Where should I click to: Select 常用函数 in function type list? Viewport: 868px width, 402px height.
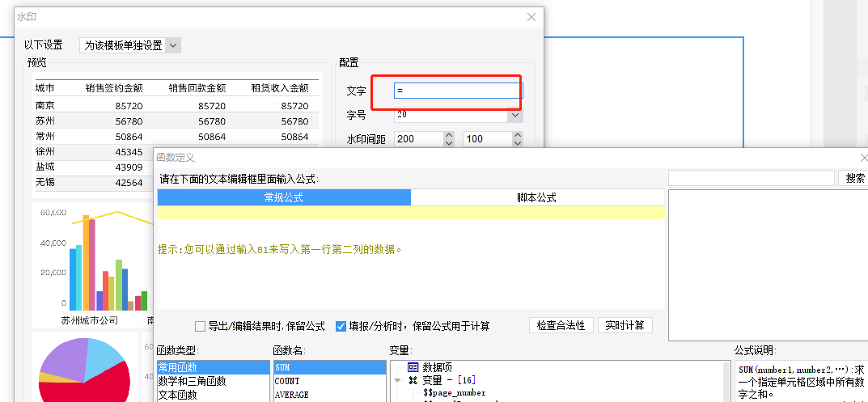pyautogui.click(x=214, y=368)
